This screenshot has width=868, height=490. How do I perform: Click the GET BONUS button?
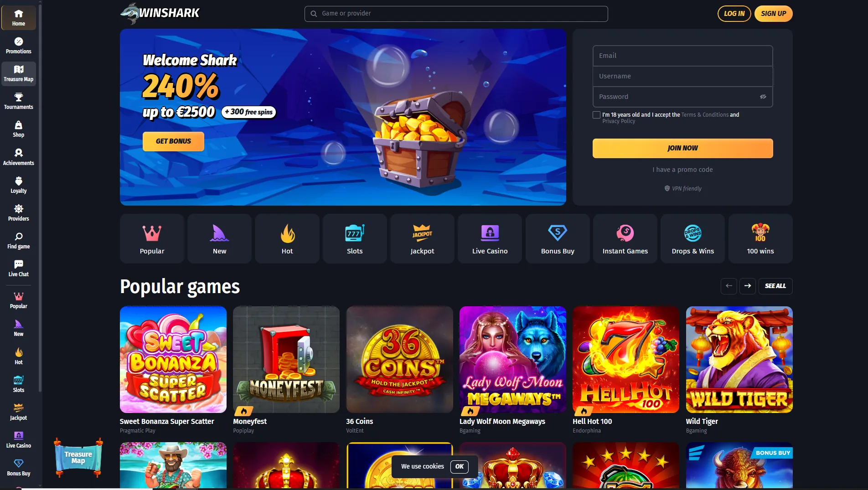[173, 141]
